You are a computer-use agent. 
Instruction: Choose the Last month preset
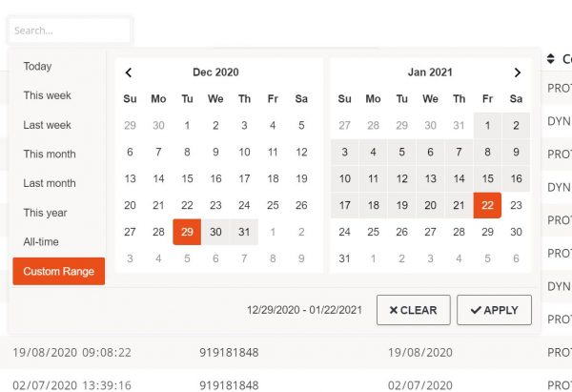click(50, 183)
